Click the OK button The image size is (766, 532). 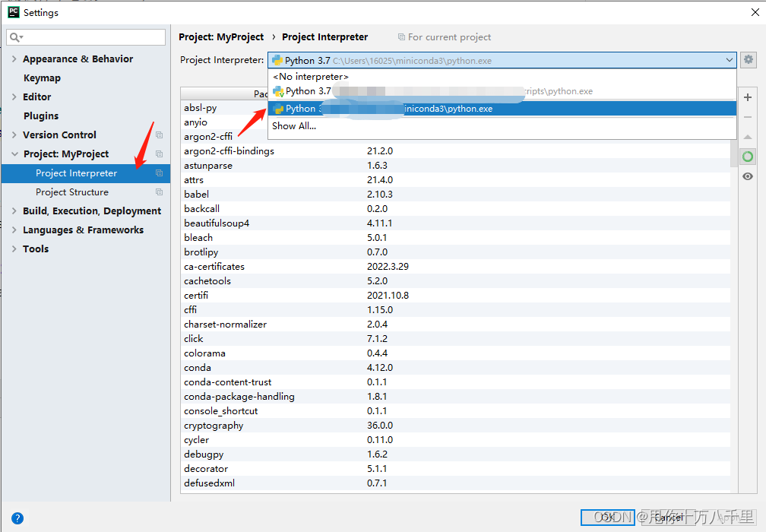(607, 516)
